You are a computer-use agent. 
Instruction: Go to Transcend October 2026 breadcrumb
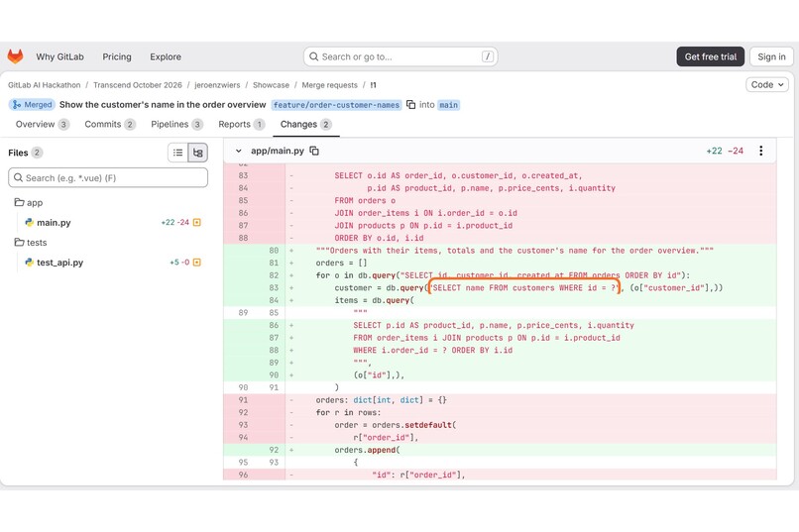coord(138,85)
